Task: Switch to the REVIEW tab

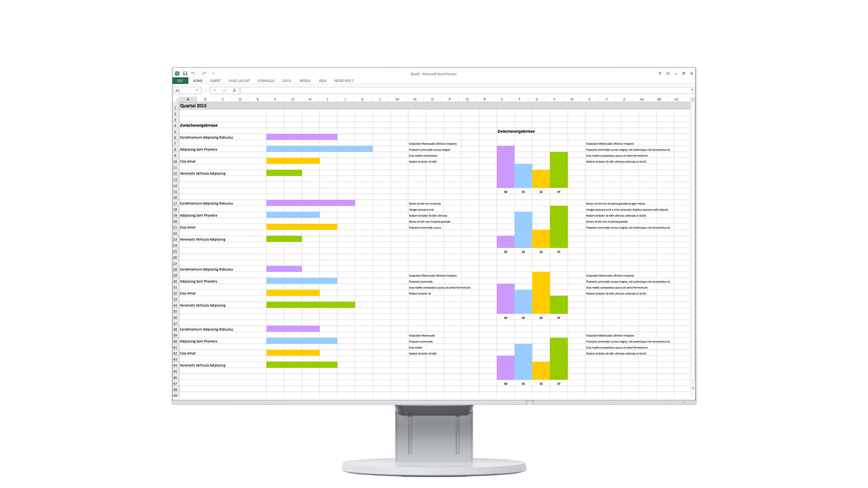Action: pyautogui.click(x=305, y=81)
